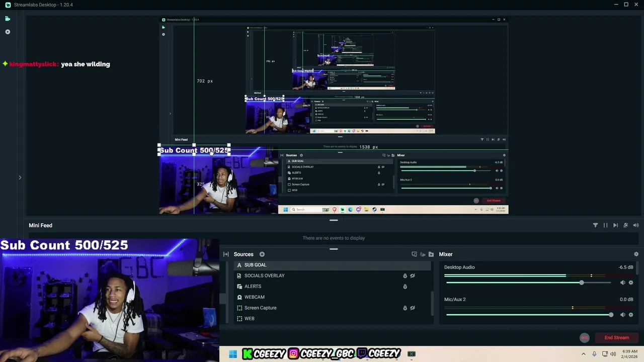The image size is (644, 362).
Task: Show the hidden SOCIALS OVERLAY source
Action: pyautogui.click(x=413, y=276)
